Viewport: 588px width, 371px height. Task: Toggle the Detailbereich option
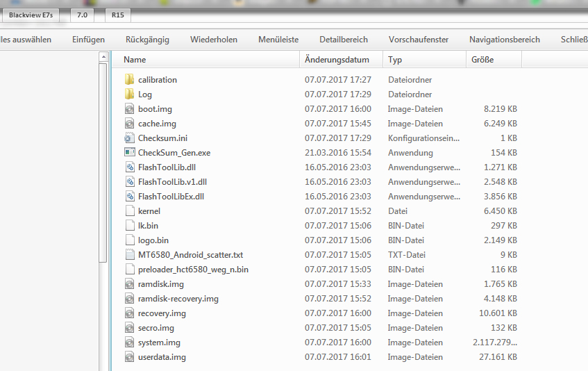coord(344,40)
